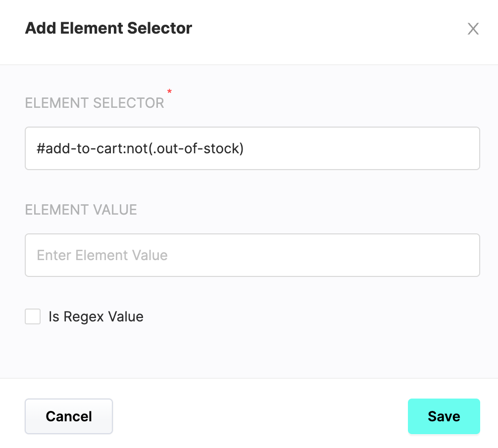Click the Add Element Selector title
498x448 pixels.
click(x=108, y=28)
